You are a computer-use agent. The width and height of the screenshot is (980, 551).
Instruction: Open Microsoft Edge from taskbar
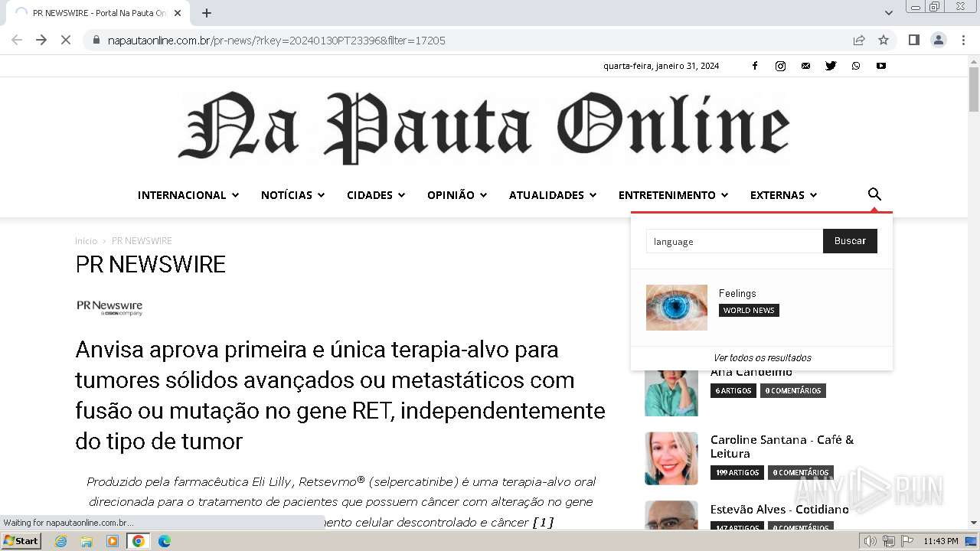coord(164,541)
